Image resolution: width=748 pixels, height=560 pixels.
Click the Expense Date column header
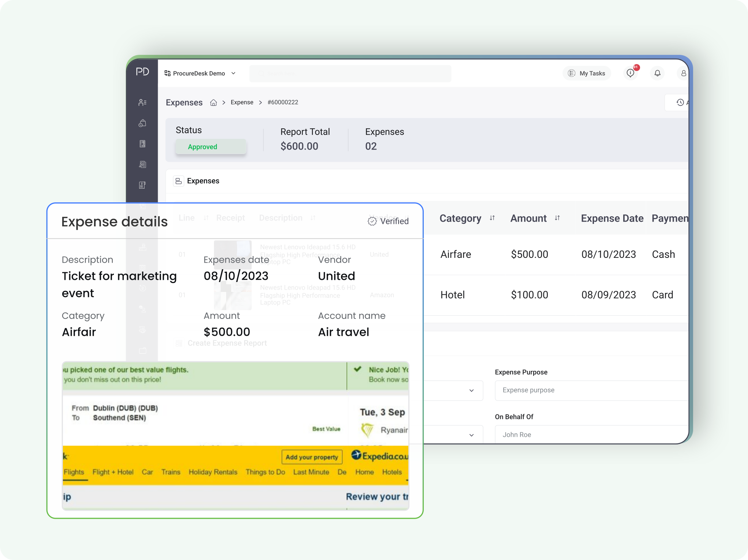coord(612,218)
